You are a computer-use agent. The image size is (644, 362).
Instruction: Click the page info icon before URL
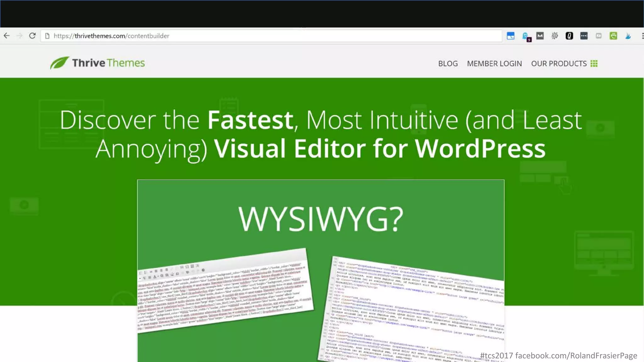coord(47,36)
